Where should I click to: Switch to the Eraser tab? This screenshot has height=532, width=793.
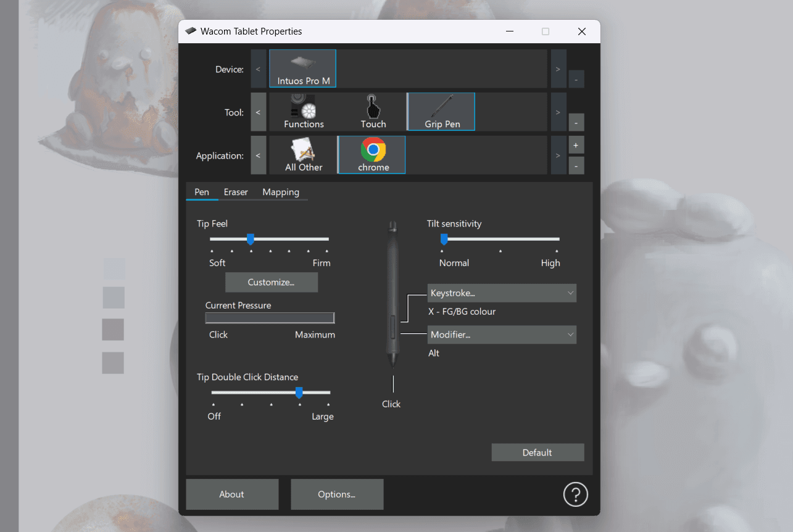[236, 192]
